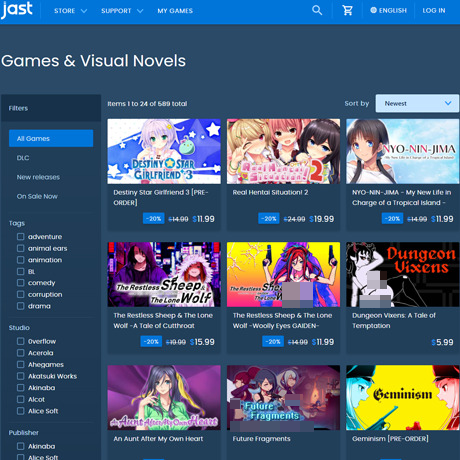Click the $5.99 Dungeon Vixens price
This screenshot has height=460, width=460.
coord(442,342)
